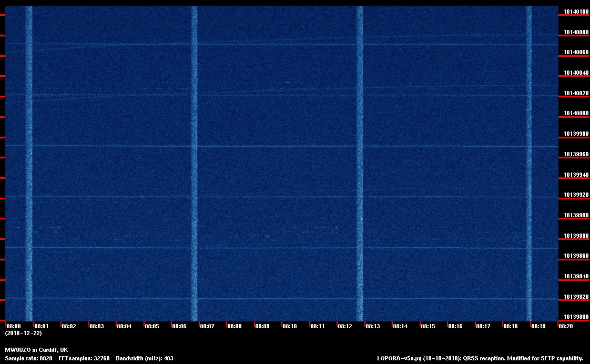590x364 pixels.
Task: Select the 08:05 time marker
Action: pos(151,326)
